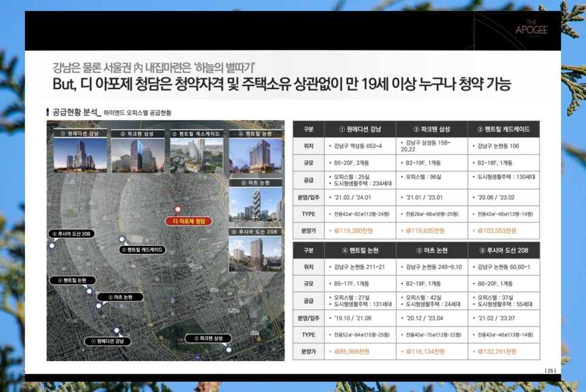The image size is (586, 392).
Task: Click the cell 오피스텔 : 96실
Action: click(432, 180)
